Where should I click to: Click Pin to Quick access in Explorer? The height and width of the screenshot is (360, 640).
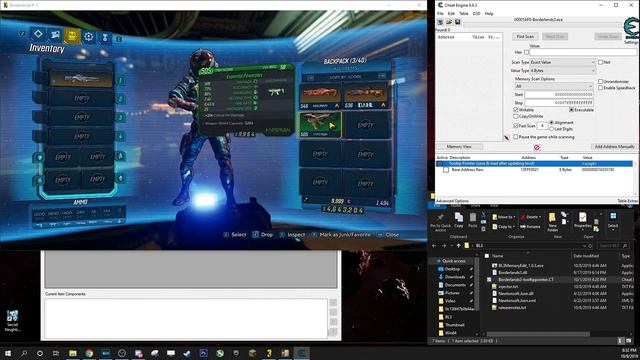pyautogui.click(x=440, y=222)
